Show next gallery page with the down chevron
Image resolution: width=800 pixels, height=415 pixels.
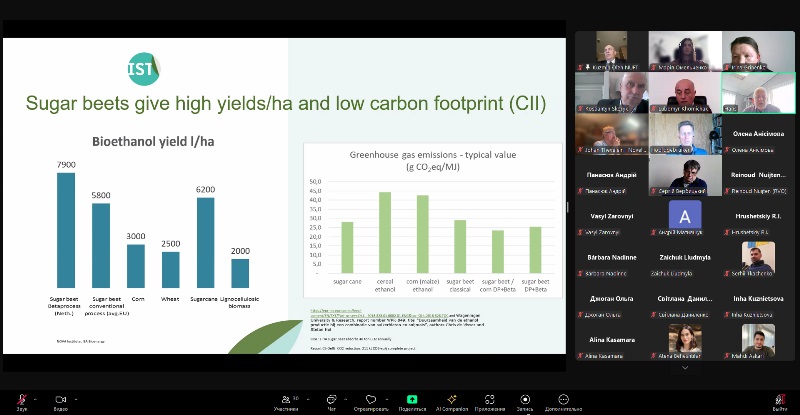(x=685, y=368)
